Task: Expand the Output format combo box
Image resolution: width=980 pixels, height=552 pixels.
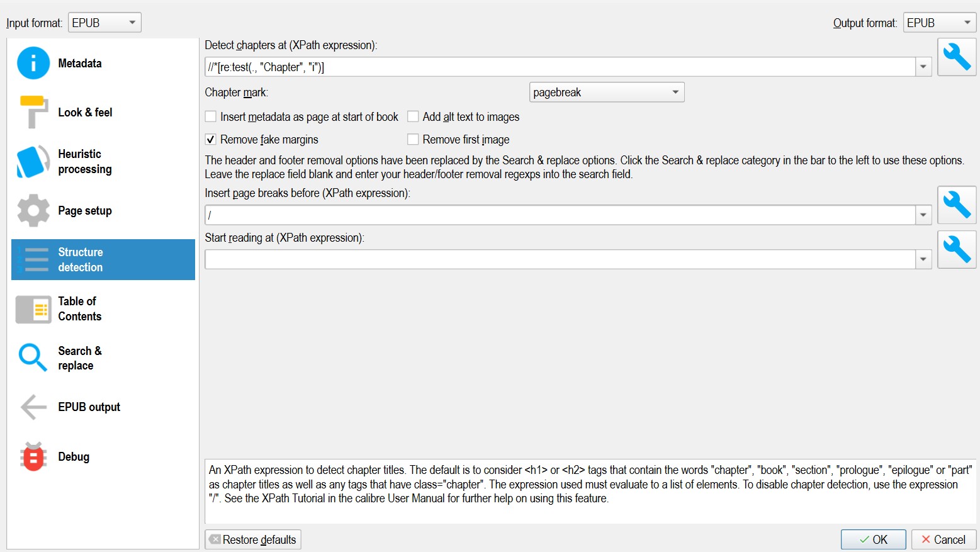Action: coord(939,23)
